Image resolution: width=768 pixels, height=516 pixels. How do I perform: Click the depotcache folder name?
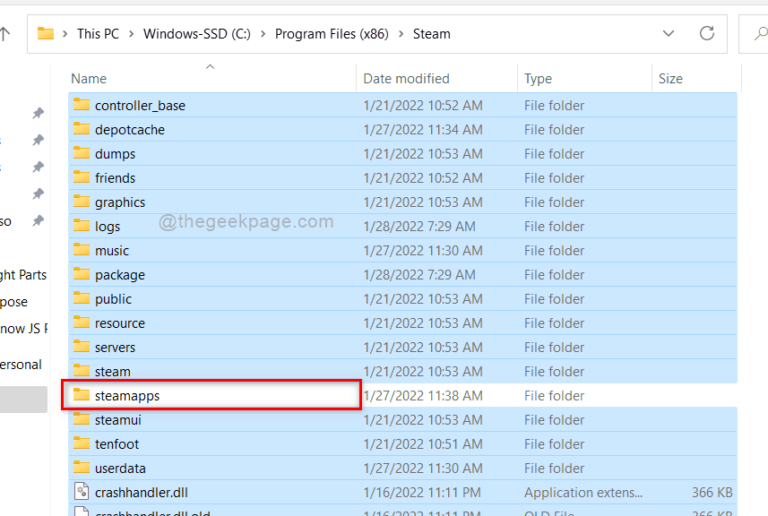[x=130, y=130]
